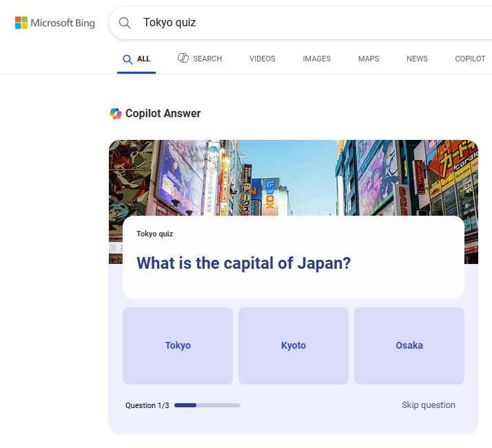Click the Copilot Answer colorful icon

pyautogui.click(x=116, y=114)
